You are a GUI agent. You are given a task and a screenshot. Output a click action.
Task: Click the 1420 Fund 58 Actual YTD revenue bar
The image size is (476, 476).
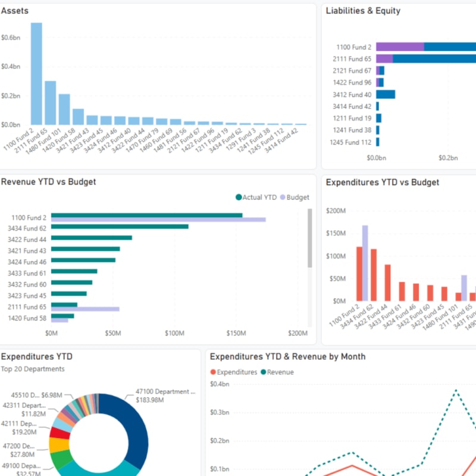click(62, 316)
